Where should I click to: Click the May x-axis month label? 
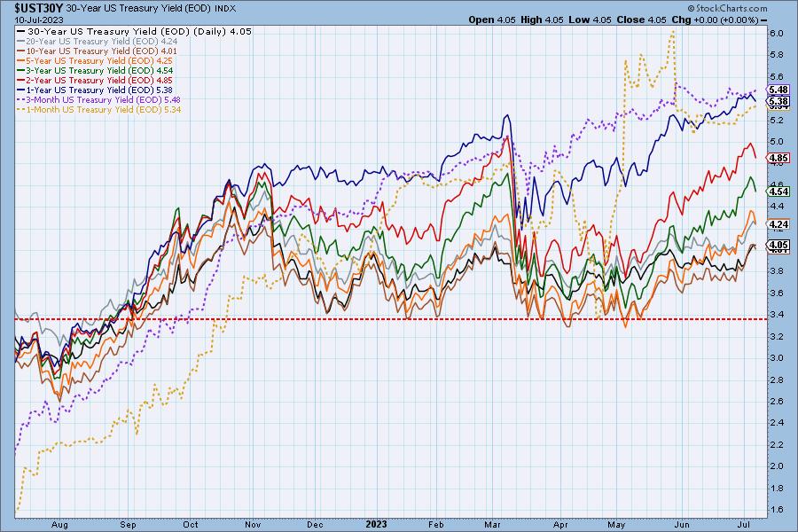616,525
